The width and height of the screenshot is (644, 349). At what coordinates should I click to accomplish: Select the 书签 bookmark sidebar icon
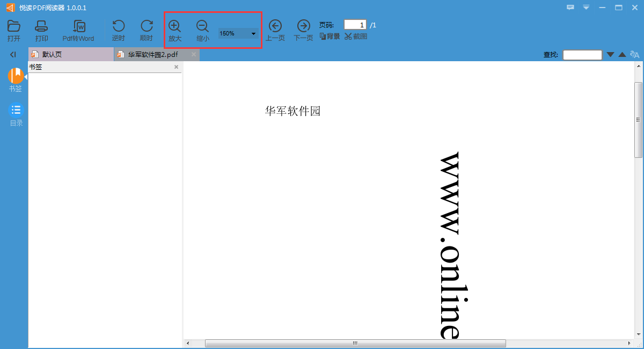click(16, 76)
